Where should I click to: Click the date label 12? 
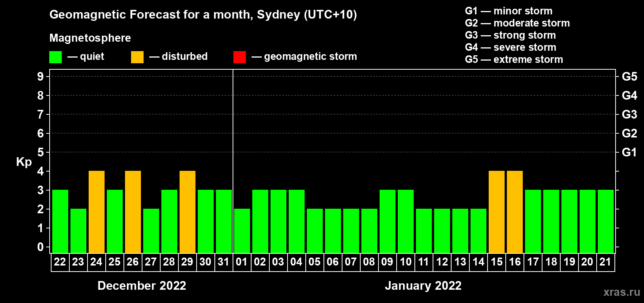pos(442,262)
